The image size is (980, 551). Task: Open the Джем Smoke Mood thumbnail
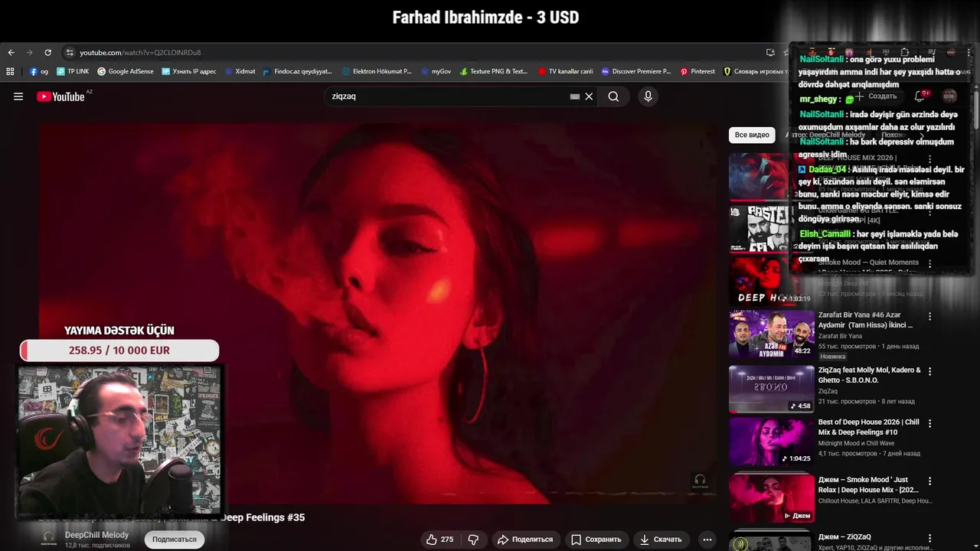tap(772, 498)
